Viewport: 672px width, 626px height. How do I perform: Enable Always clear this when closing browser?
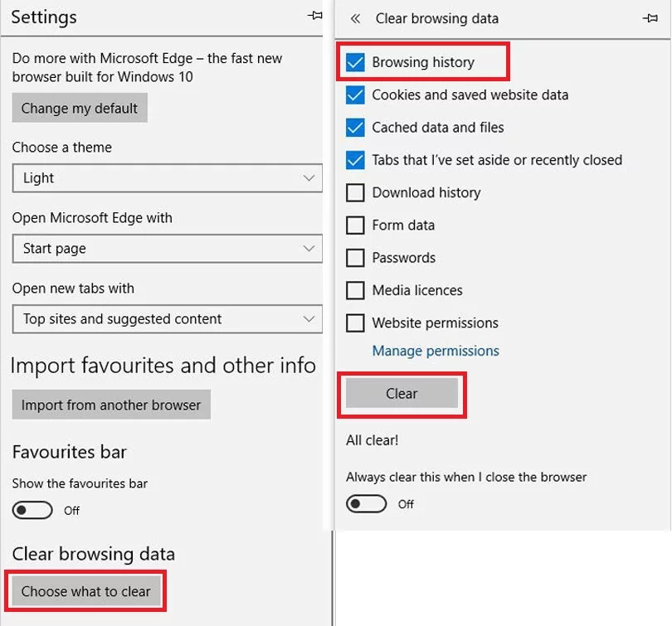click(367, 503)
